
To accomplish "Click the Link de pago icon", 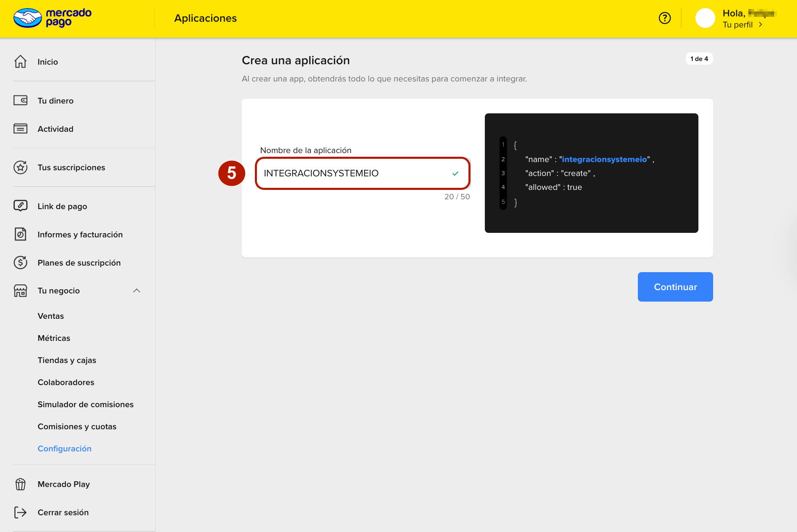I will click(20, 206).
